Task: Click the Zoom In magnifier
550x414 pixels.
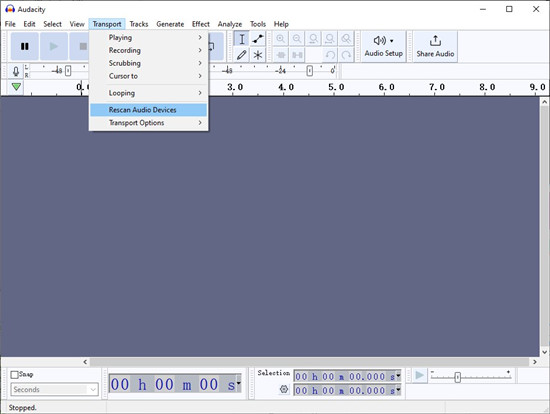Action: pos(281,39)
